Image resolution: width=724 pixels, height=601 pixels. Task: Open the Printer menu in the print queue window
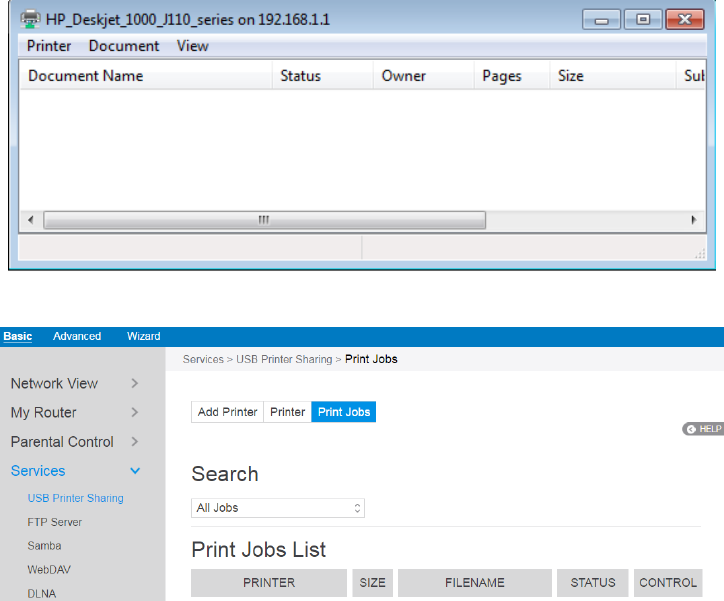pyautogui.click(x=49, y=46)
